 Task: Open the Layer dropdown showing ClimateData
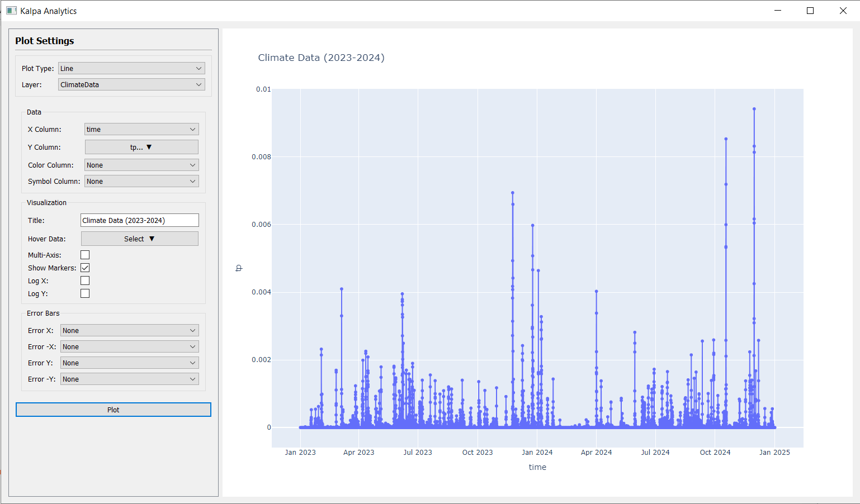(x=131, y=85)
